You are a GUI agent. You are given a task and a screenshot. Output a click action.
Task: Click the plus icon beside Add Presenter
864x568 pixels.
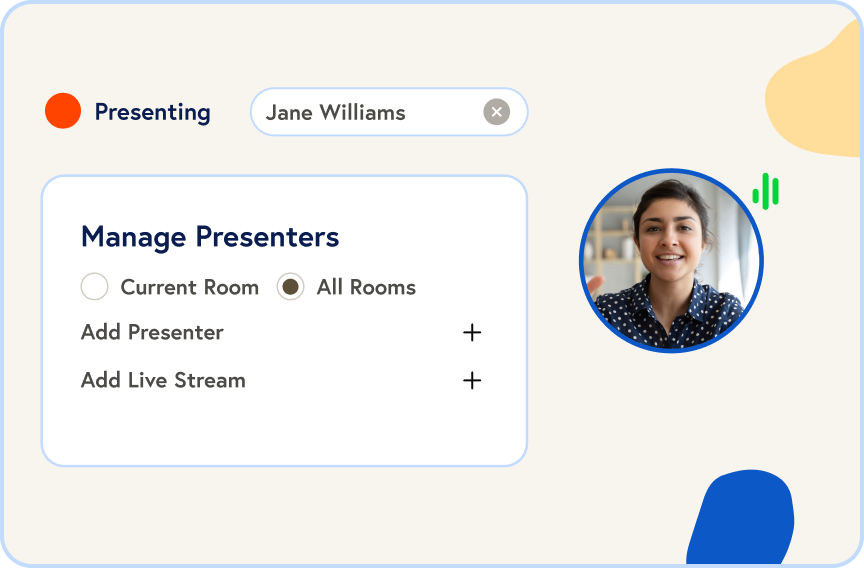[x=472, y=332]
